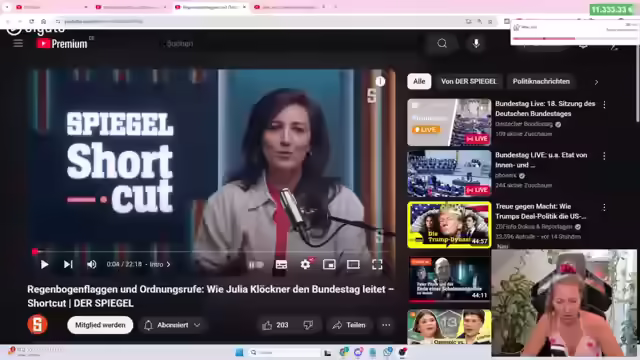
Task: Like the video with thumbs up
Action: (276, 325)
